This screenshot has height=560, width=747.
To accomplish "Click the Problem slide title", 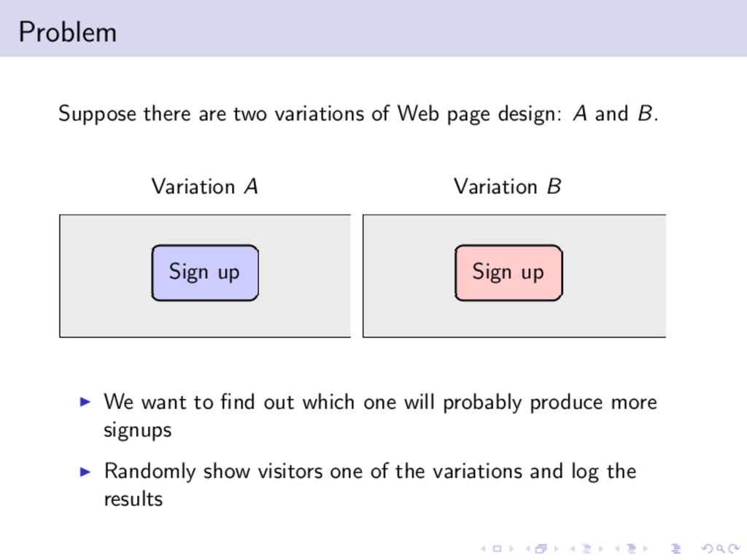I will 67,32.
